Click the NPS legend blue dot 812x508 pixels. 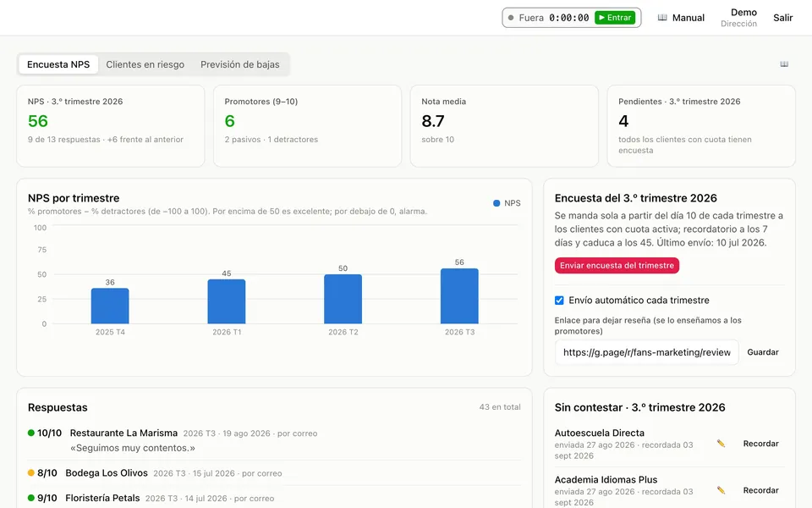(x=497, y=203)
